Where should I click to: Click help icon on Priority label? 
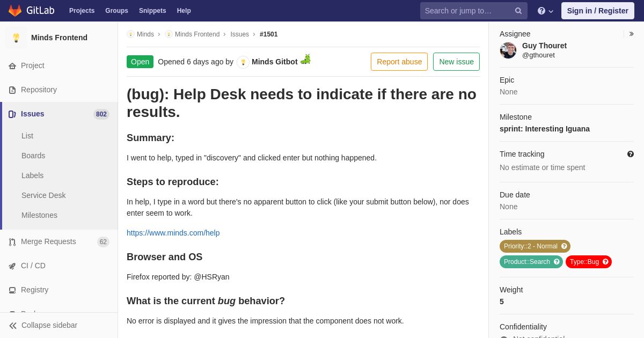pos(564,246)
